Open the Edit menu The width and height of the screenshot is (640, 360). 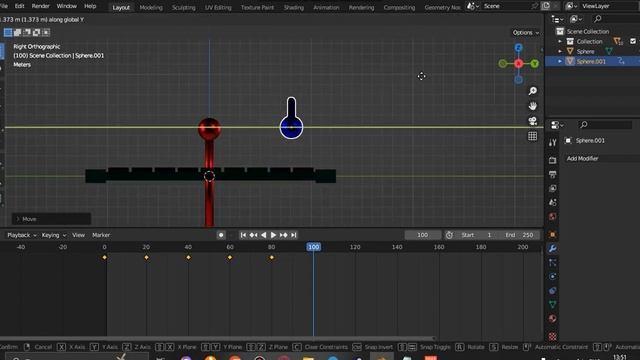[19, 6]
